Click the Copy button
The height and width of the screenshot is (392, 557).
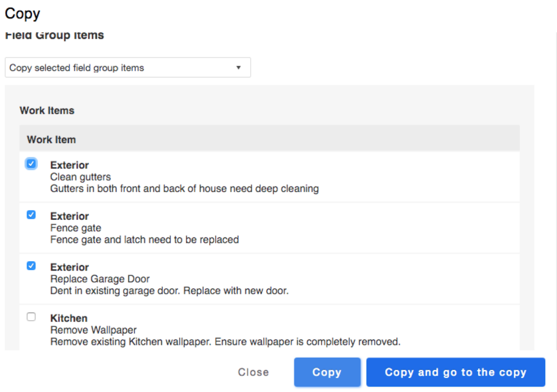[x=327, y=372]
